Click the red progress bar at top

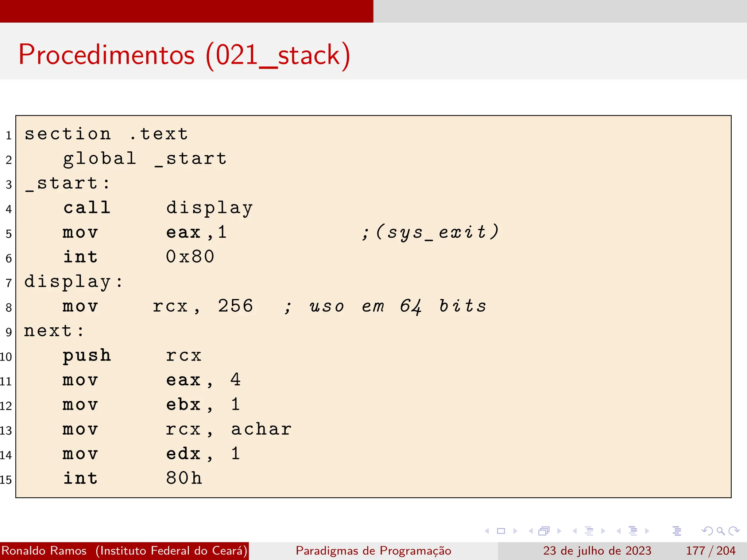(186, 11)
